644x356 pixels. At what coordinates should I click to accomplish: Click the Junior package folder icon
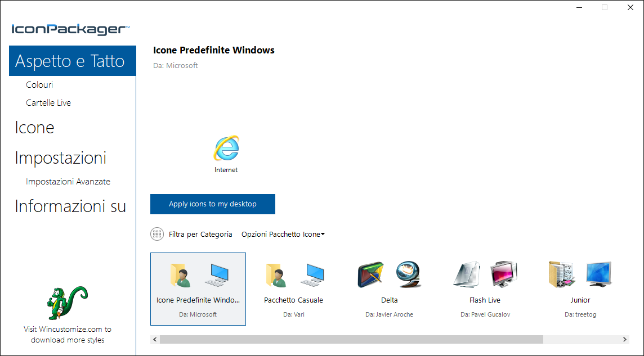coord(562,274)
